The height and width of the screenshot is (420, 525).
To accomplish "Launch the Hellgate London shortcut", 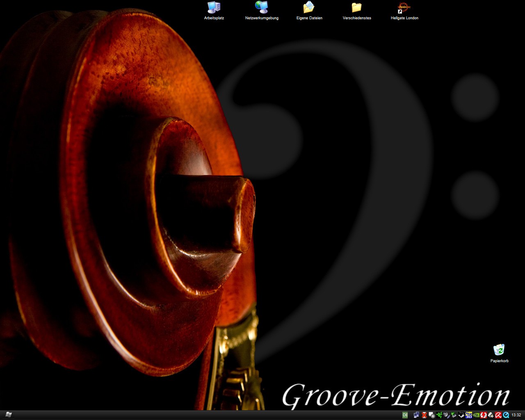I will tap(404, 7).
